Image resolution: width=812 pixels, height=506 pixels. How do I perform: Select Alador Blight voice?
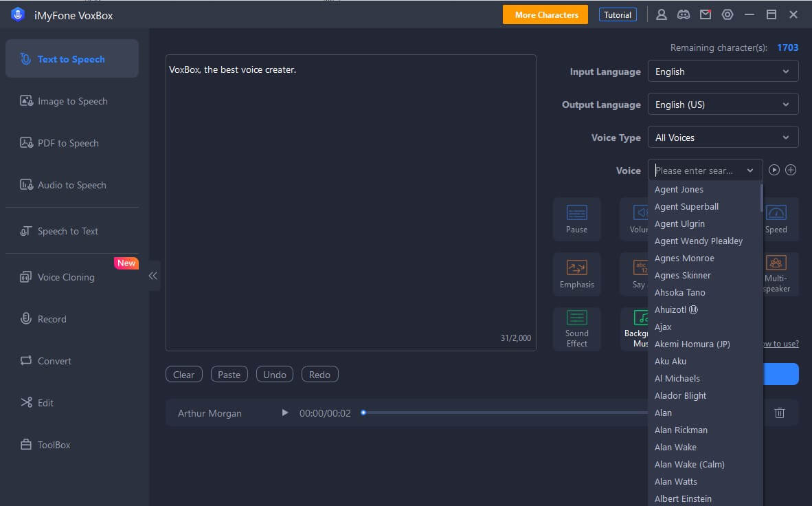(704, 395)
